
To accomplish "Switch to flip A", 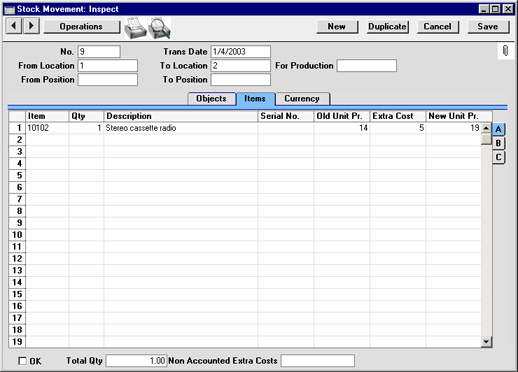I will coord(499,129).
